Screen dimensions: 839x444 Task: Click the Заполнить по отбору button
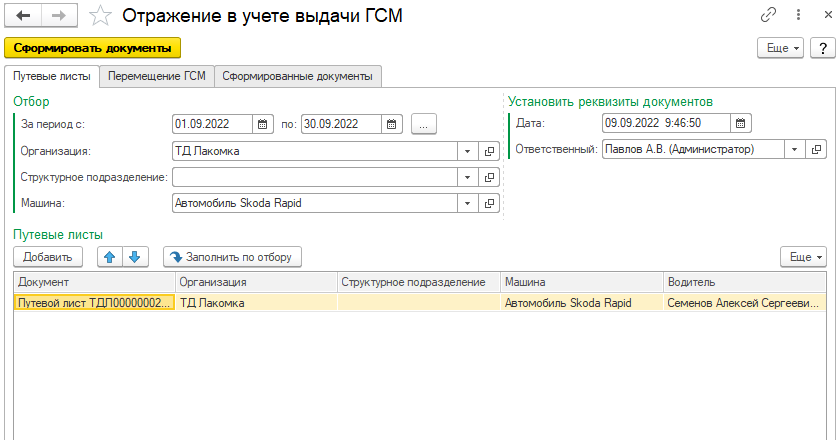coord(232,257)
